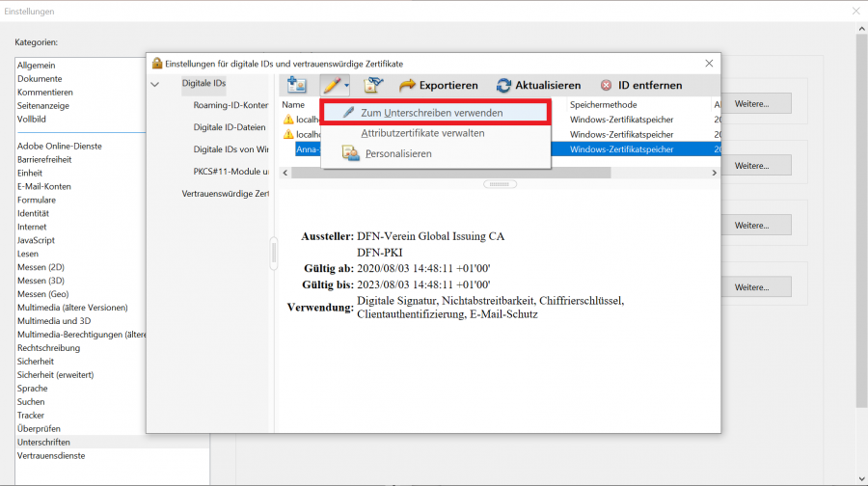This screenshot has height=486, width=868.
Task: Click the Exportieren arrow icon
Action: pos(407,85)
